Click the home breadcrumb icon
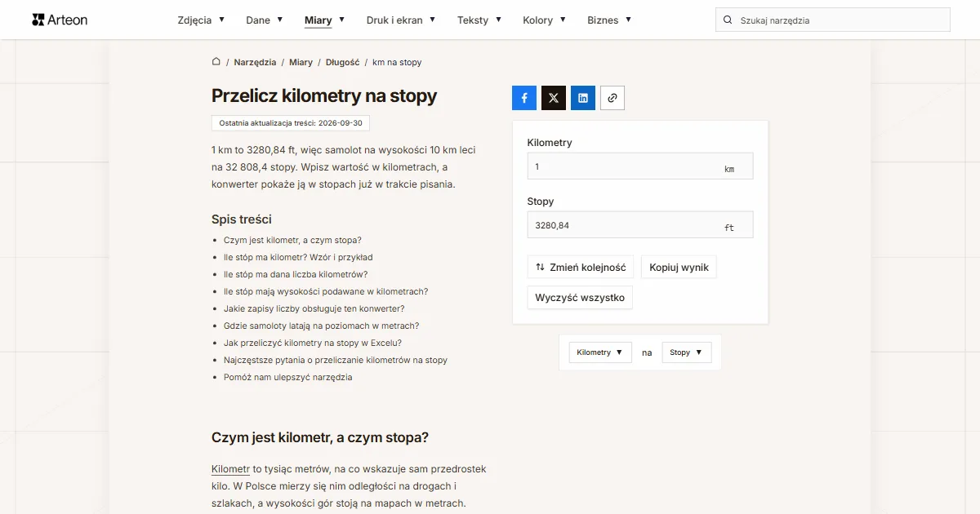980x514 pixels. click(x=216, y=62)
